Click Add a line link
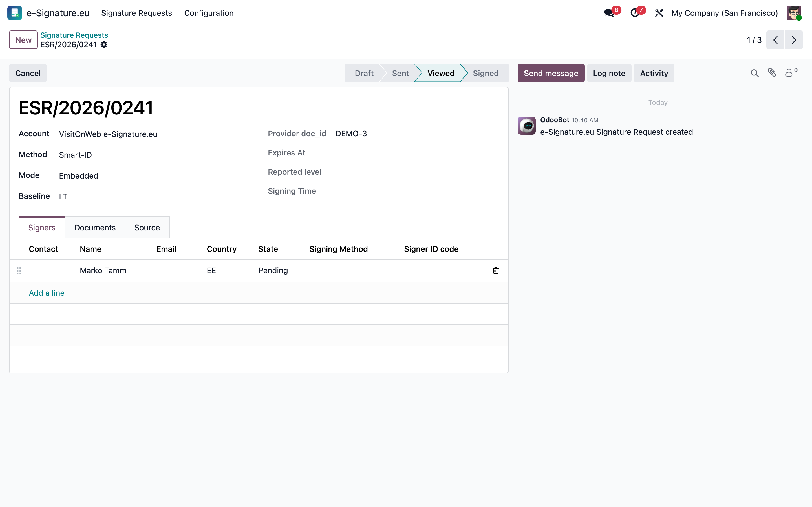This screenshot has width=812, height=507. (x=47, y=293)
